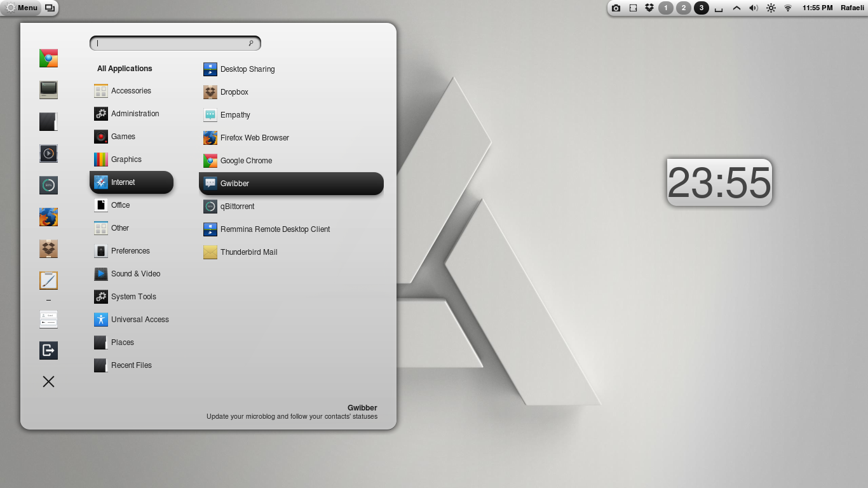Open the Rafaeli user menu
The image size is (868, 488).
click(851, 8)
